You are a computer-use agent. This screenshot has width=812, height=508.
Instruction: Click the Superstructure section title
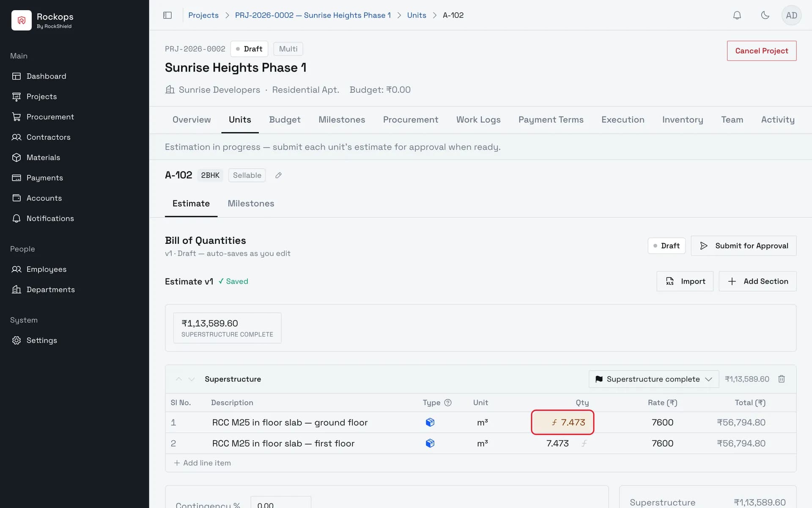233,379
